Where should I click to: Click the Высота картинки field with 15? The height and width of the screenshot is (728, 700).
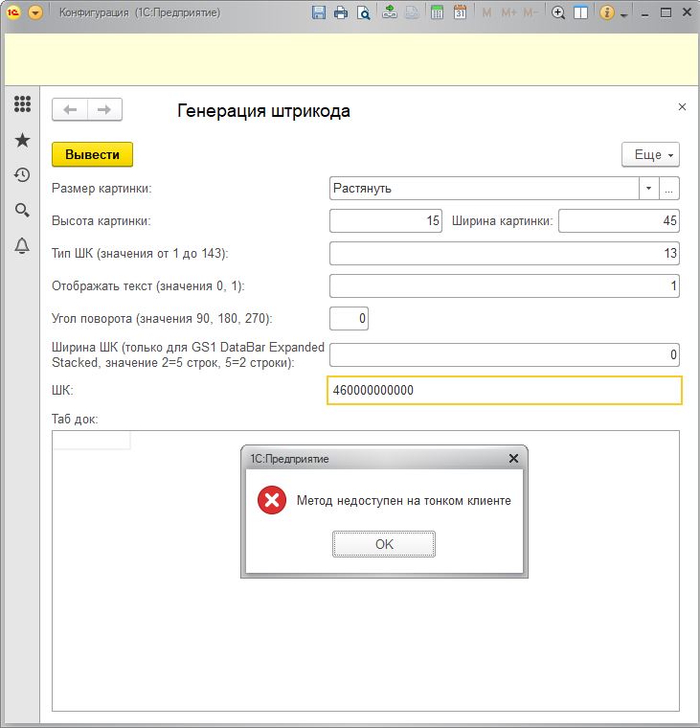[x=386, y=220]
